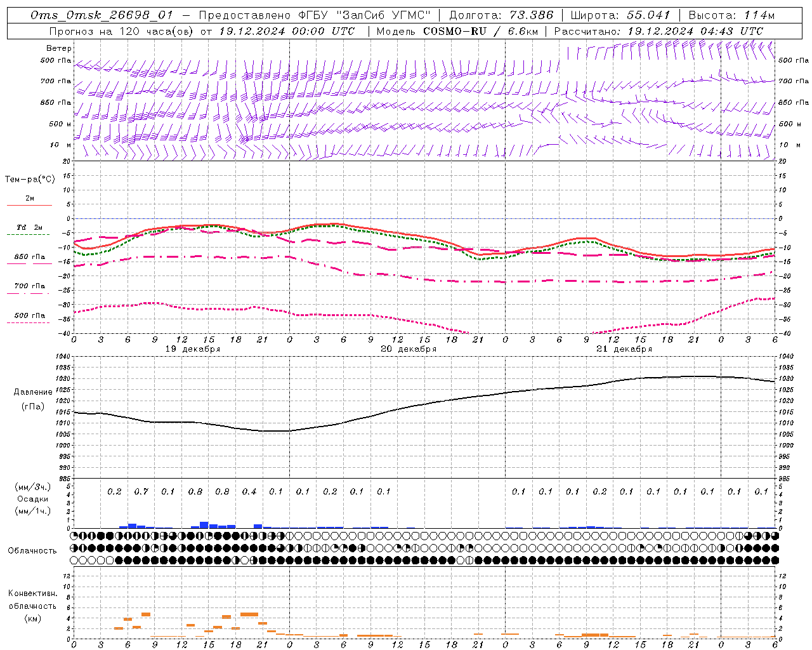This screenshot has height=650, width=812.
Task: Click the solid line sample under 2м legend
Action: tap(30, 206)
